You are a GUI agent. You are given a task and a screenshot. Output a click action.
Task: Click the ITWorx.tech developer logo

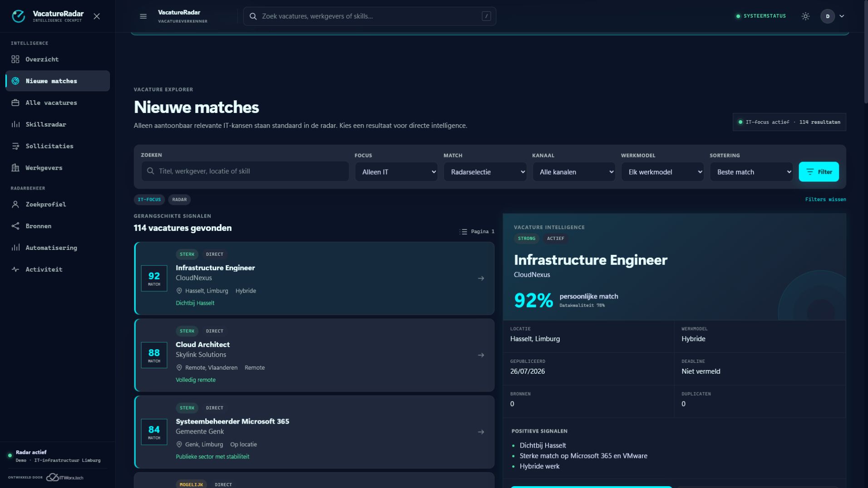[x=65, y=478]
